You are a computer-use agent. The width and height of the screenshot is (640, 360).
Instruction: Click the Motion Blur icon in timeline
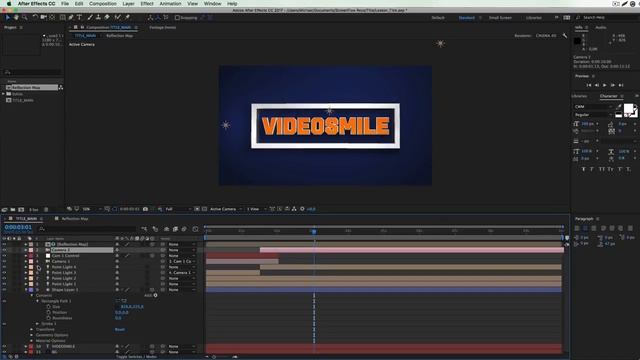(184, 229)
